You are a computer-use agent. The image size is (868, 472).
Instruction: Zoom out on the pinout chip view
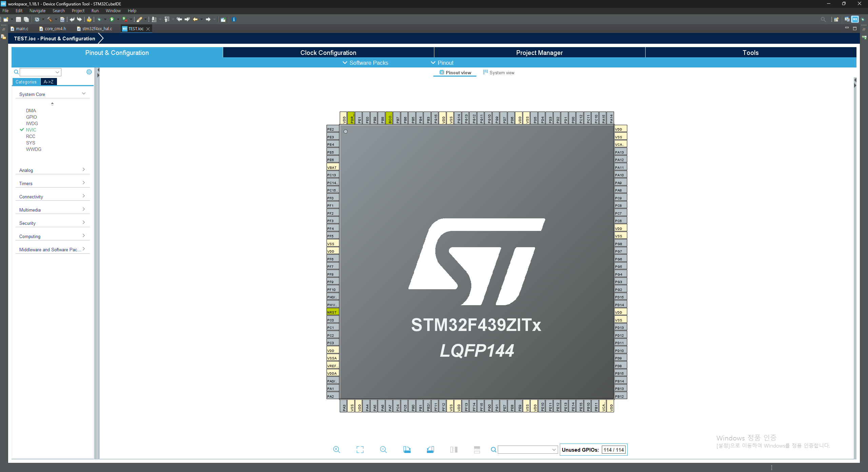[x=383, y=450]
